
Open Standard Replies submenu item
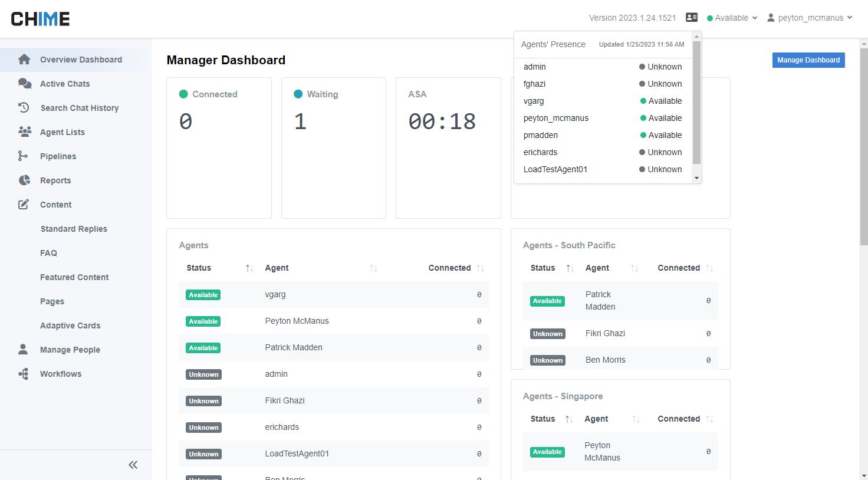pos(74,229)
